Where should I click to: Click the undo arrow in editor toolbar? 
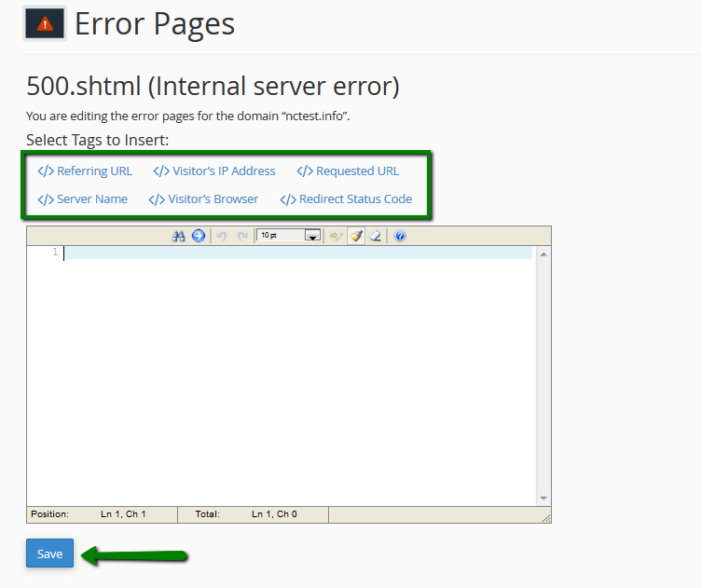coord(222,237)
